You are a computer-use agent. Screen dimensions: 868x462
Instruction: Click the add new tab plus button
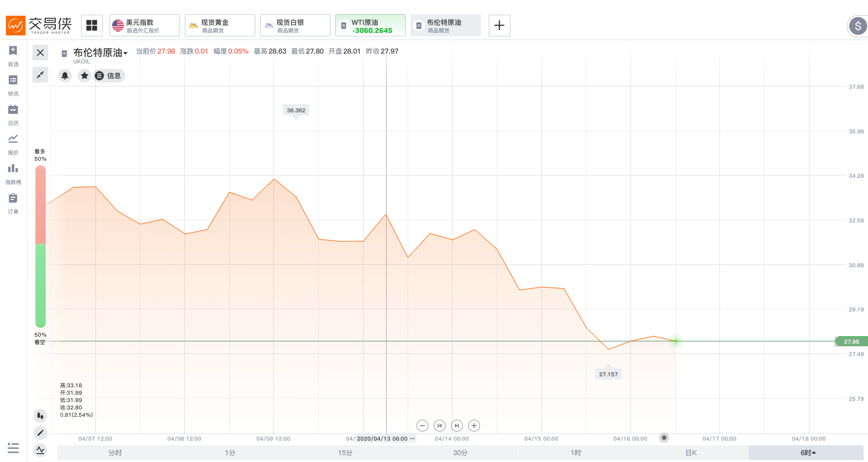coord(499,26)
